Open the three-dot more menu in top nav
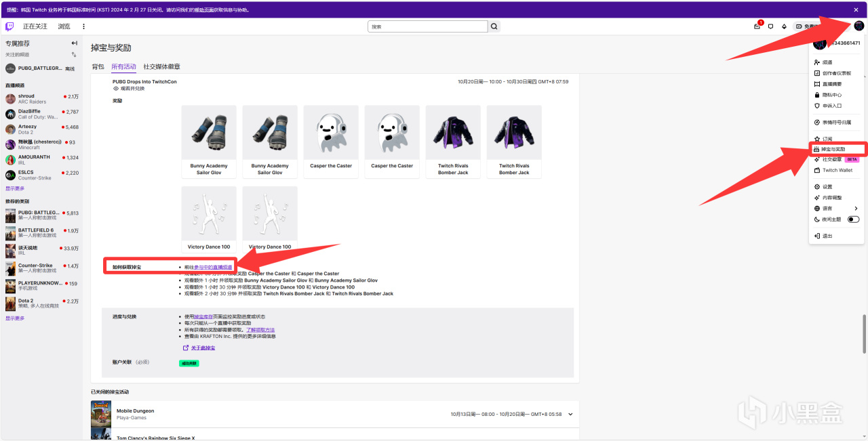This screenshot has width=868, height=441. pos(83,26)
